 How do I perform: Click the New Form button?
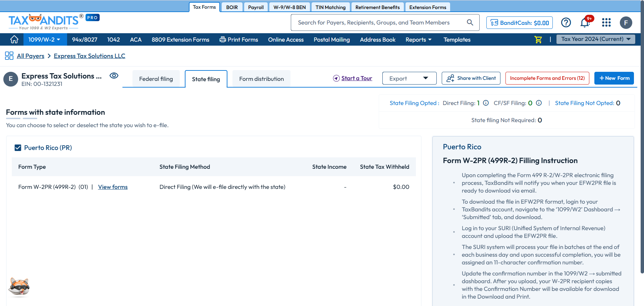[614, 78]
